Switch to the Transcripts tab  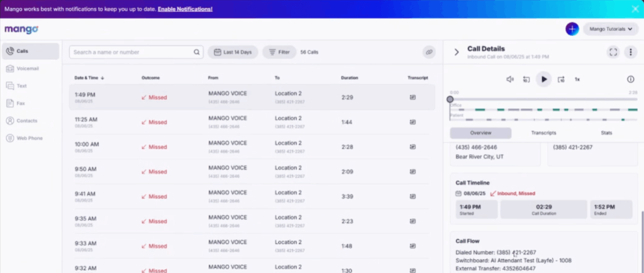(543, 133)
